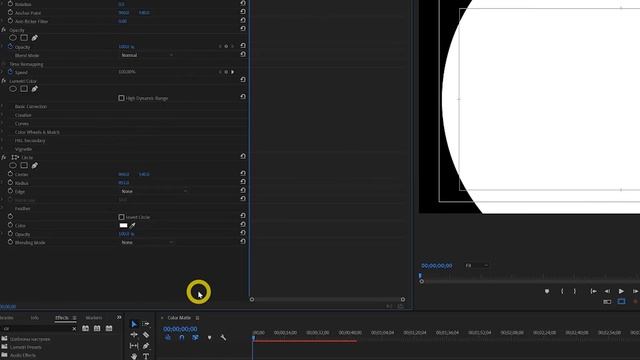Reset the Anchor Point parameter

(x=243, y=12)
